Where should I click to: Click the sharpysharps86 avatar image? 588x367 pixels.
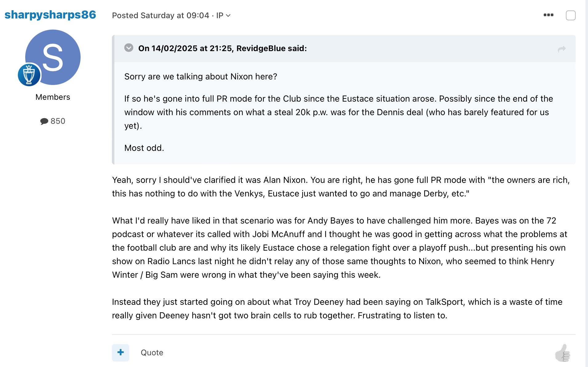[53, 57]
